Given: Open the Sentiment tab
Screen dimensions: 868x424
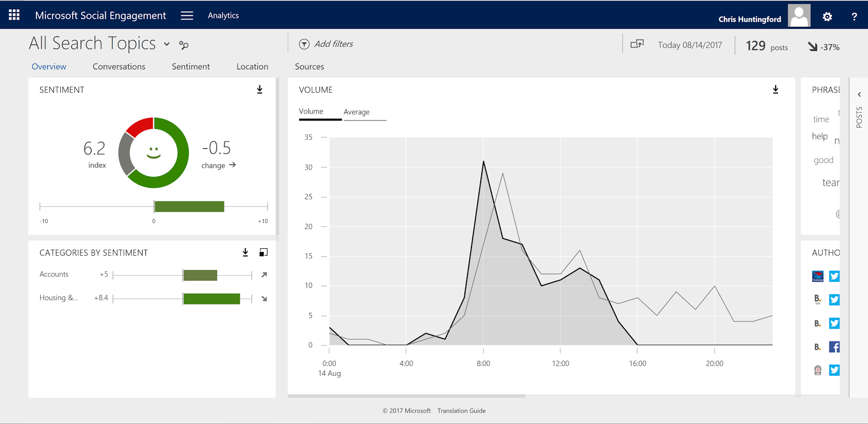Looking at the screenshot, I should [190, 67].
